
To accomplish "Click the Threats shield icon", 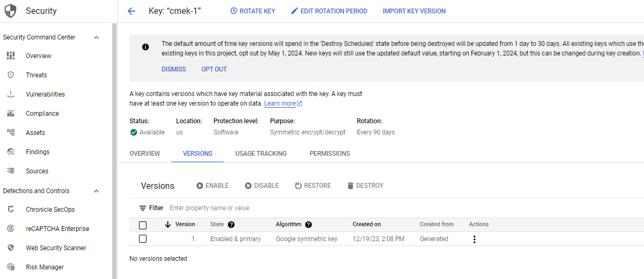I will [x=11, y=75].
